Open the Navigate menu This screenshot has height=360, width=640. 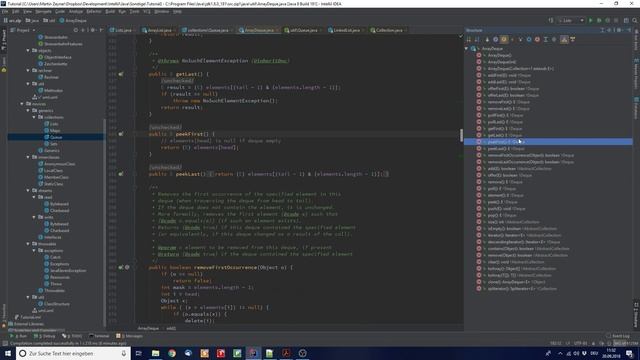(x=43, y=11)
